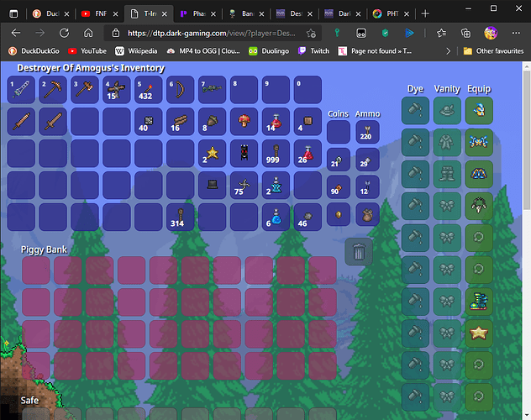Open the YouTube bookmark
The height and width of the screenshot is (420, 531).
pyautogui.click(x=87, y=51)
